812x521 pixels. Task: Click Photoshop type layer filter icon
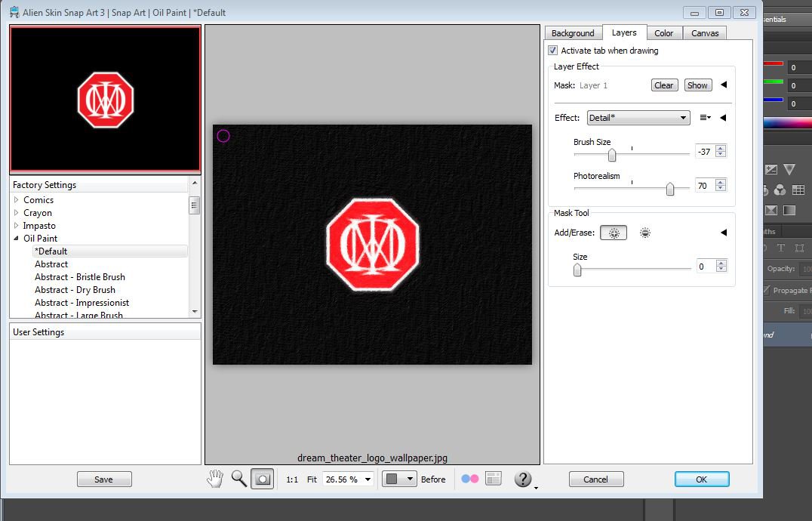pyautogui.click(x=781, y=248)
